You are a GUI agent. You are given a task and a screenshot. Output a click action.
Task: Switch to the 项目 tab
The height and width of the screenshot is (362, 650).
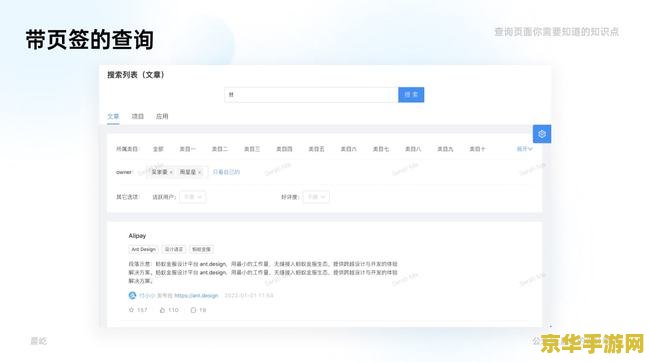tap(138, 117)
